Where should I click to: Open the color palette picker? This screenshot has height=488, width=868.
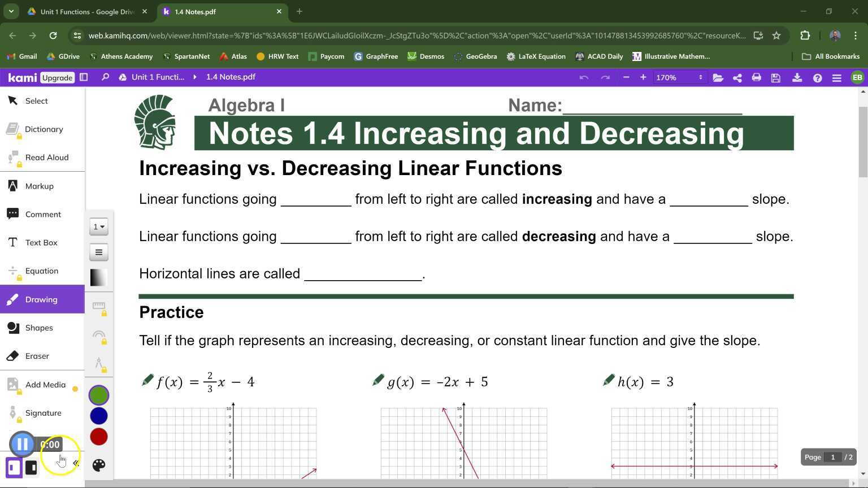tap(98, 465)
